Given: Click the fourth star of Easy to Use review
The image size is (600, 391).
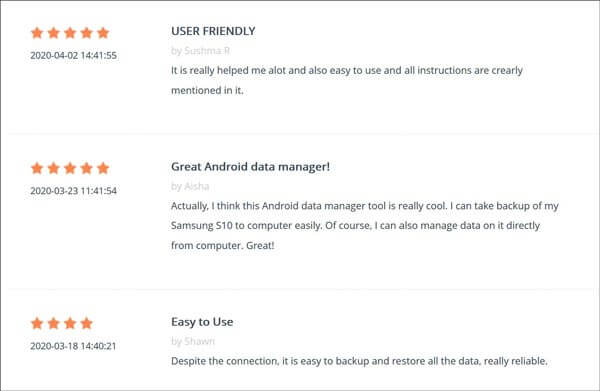Looking at the screenshot, I should (x=87, y=323).
